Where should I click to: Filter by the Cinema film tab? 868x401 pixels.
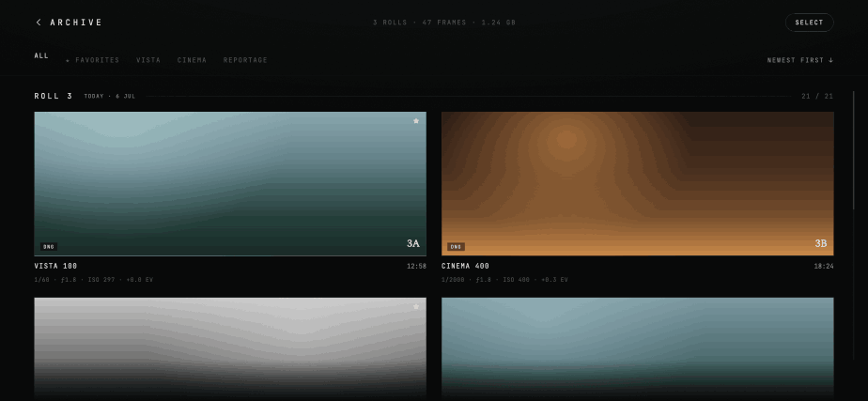(192, 60)
